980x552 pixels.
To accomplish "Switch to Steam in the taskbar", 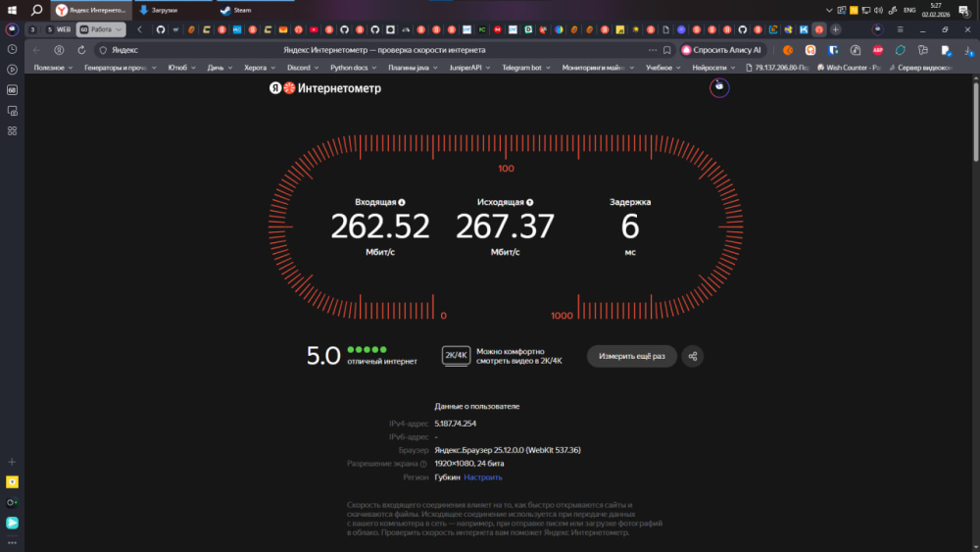I will click(x=235, y=10).
